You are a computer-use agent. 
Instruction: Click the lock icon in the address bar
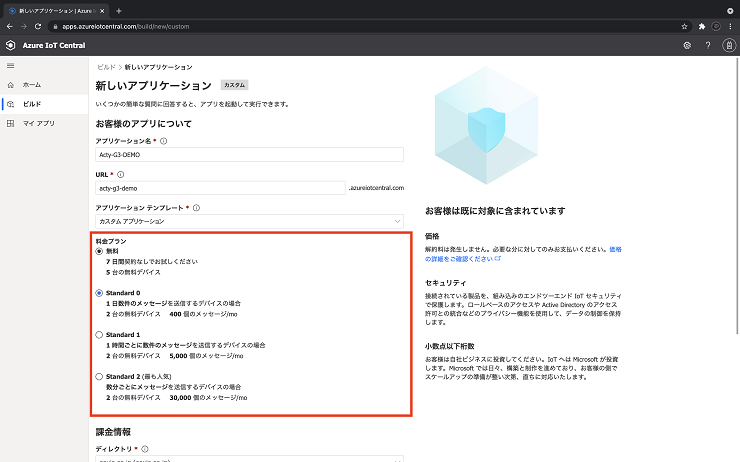(55, 27)
